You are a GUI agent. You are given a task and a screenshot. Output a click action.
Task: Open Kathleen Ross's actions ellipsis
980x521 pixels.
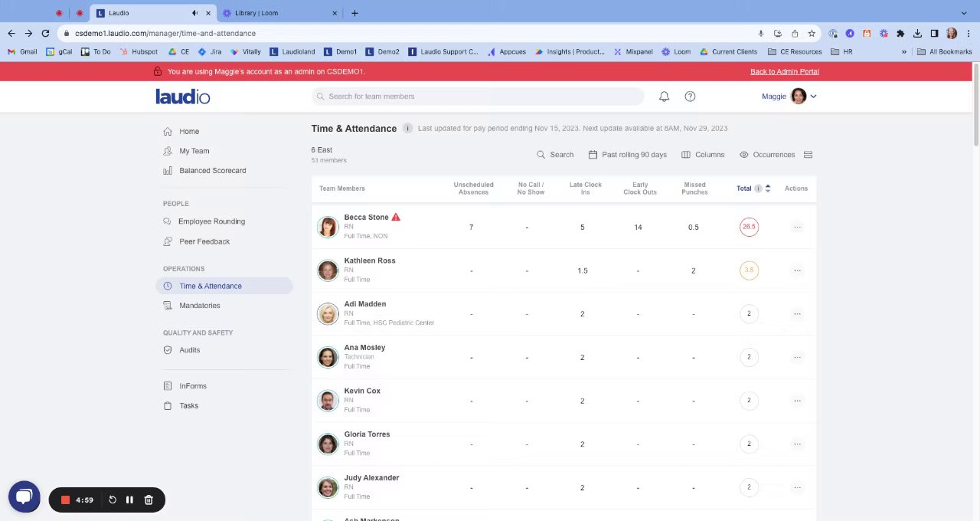click(x=797, y=270)
